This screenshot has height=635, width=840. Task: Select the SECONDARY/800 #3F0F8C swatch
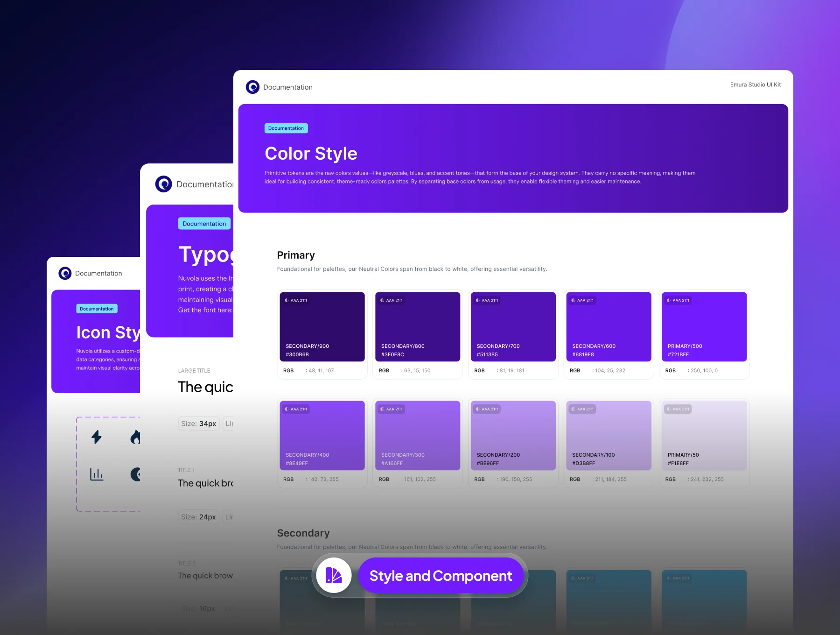click(418, 327)
